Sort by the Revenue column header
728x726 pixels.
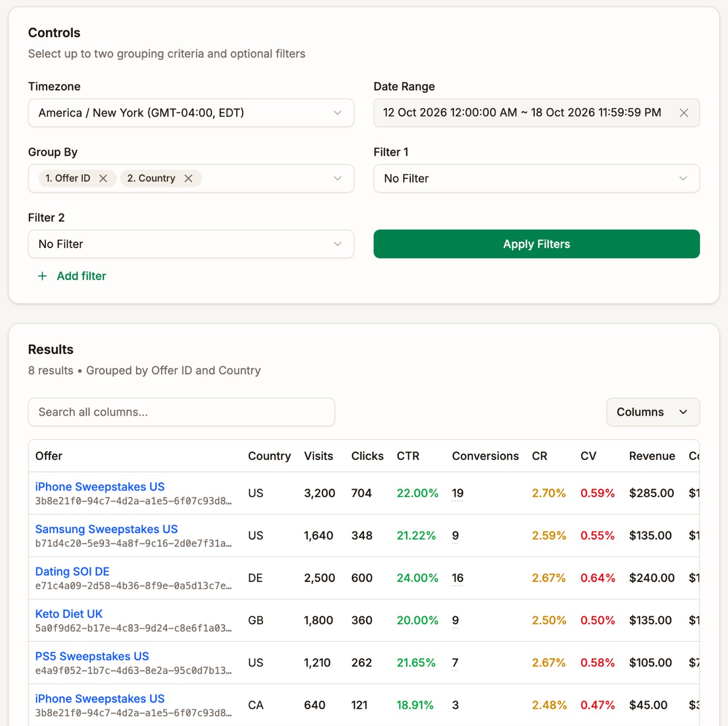pyautogui.click(x=652, y=456)
